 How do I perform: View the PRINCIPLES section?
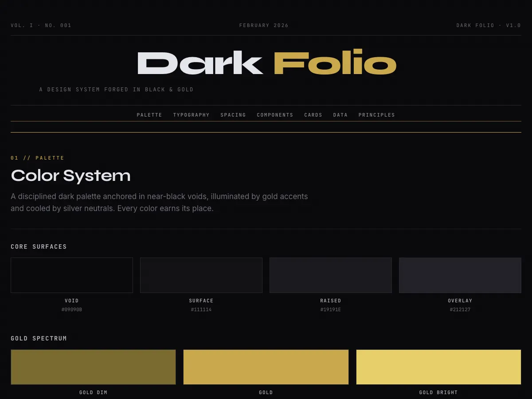tap(377, 115)
